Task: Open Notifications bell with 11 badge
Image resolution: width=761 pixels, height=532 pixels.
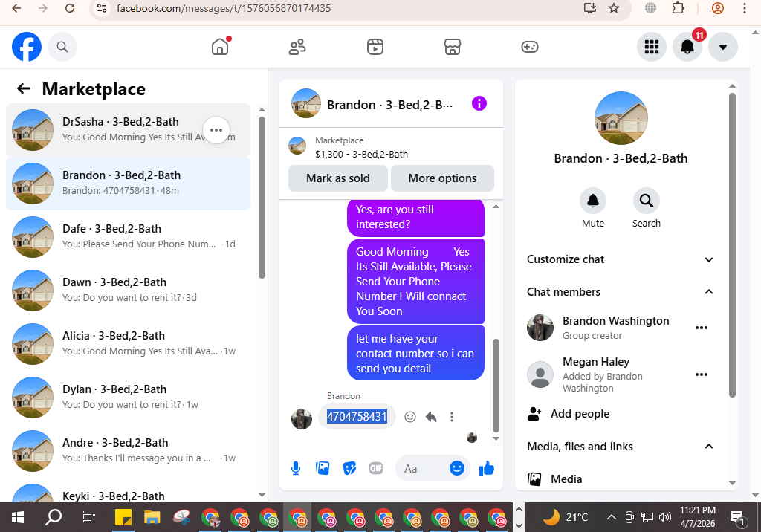Action: tap(687, 47)
